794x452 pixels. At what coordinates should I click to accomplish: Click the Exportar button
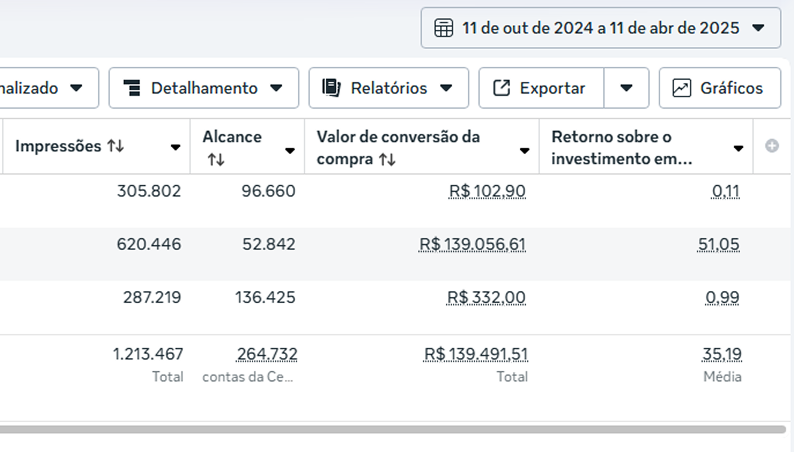click(541, 88)
